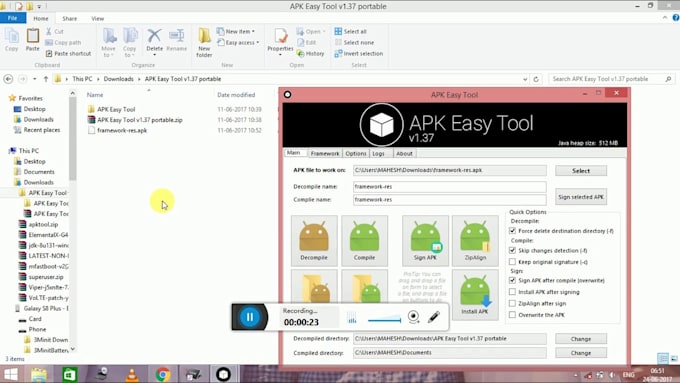This screenshot has height=383, width=680.
Task: Click Invert selection in ribbon
Action: coord(359,54)
